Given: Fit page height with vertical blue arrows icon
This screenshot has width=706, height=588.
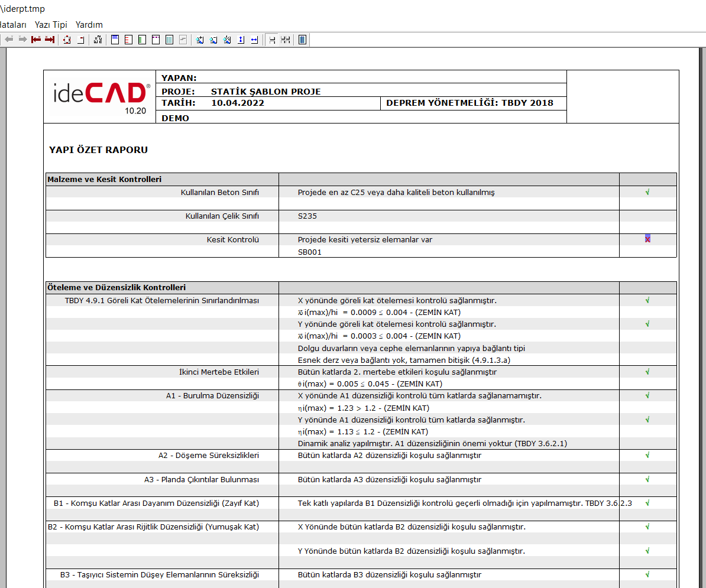Looking at the screenshot, I should (241, 40).
